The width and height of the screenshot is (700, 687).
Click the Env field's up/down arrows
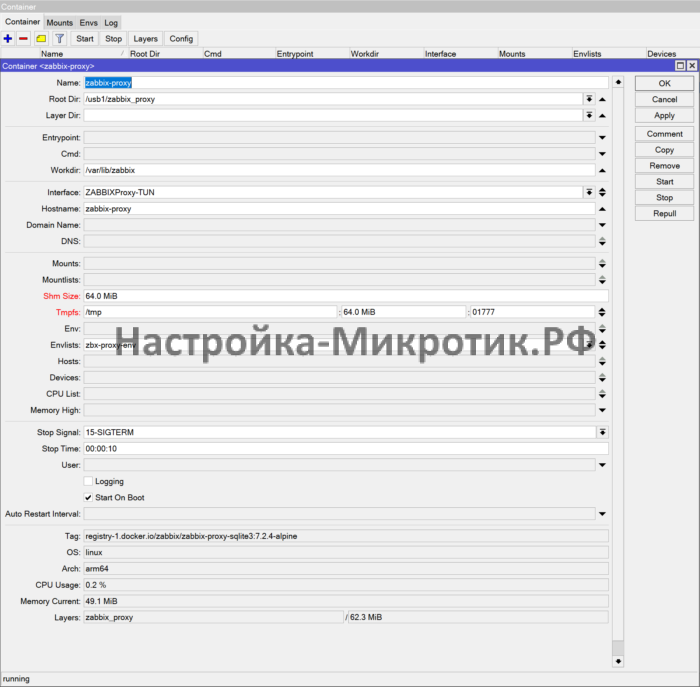click(602, 329)
